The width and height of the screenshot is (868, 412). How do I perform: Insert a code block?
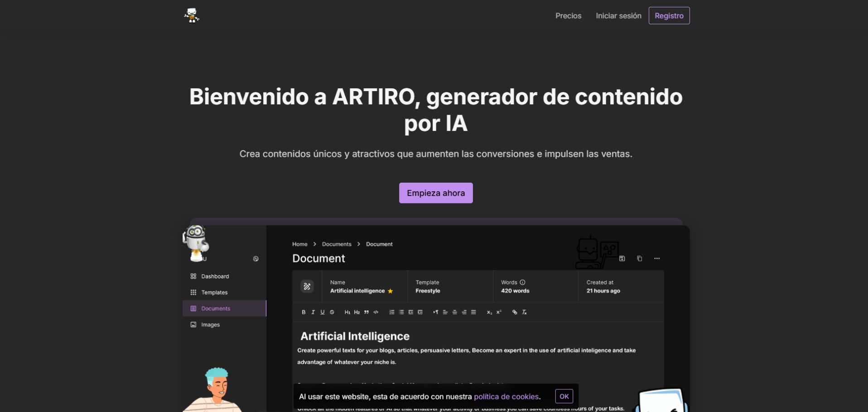coord(376,312)
